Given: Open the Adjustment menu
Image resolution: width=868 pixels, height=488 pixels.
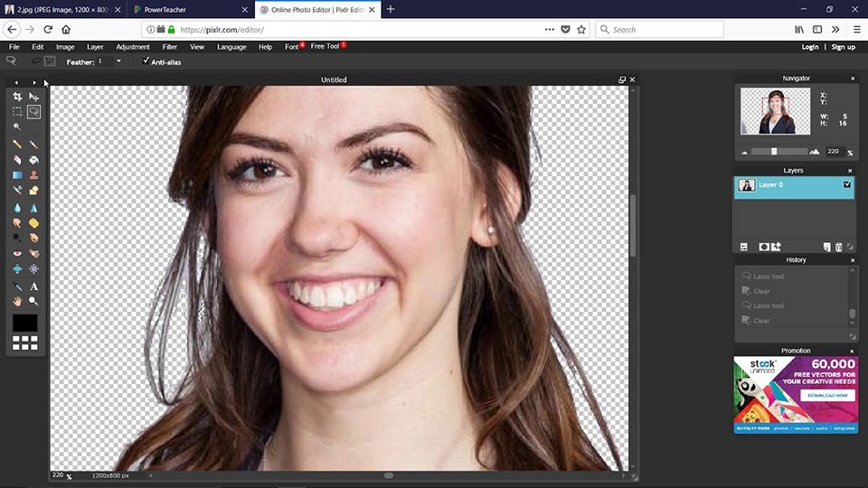Looking at the screenshot, I should (133, 47).
